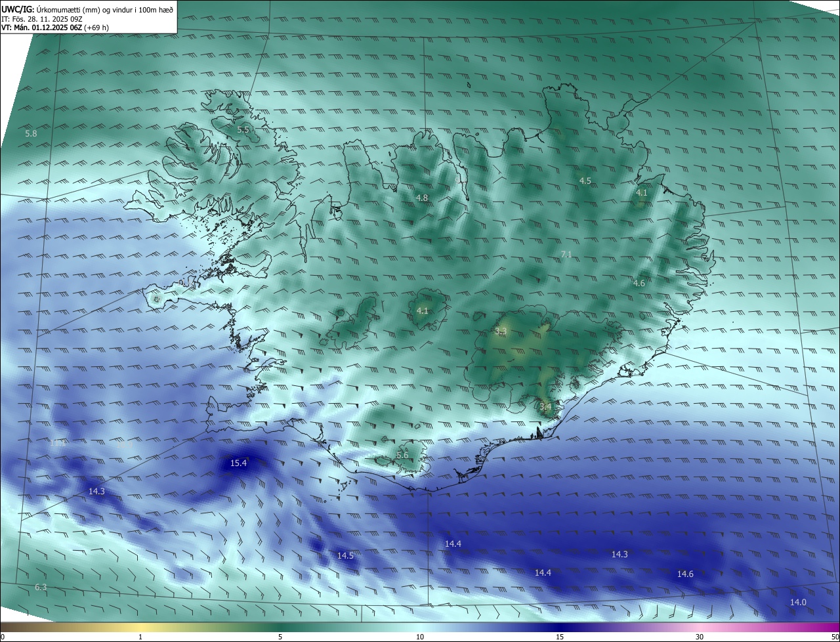Image resolution: width=840 pixels, height=642 pixels.
Task: Click the 4.6 value label
Action: click(639, 284)
